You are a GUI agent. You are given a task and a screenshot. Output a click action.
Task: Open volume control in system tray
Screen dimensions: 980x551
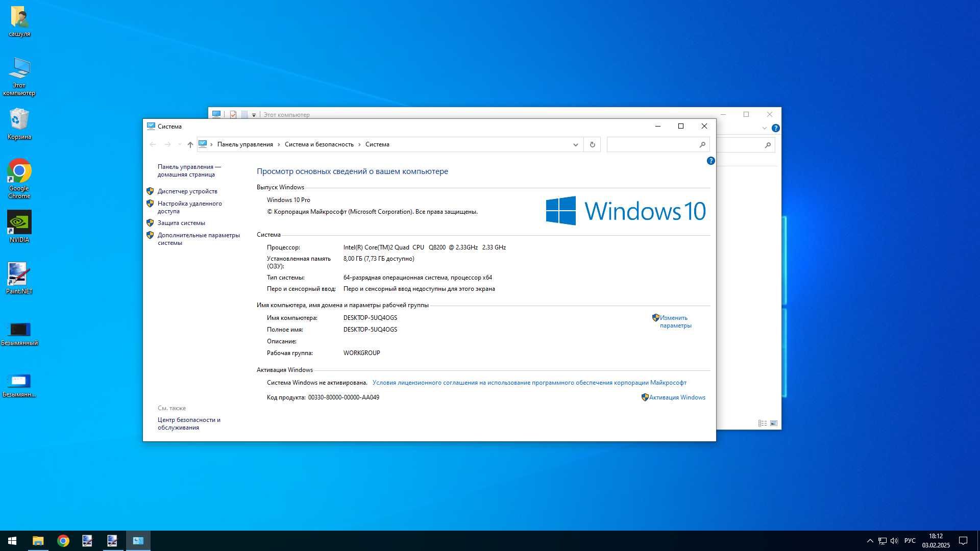pos(894,541)
